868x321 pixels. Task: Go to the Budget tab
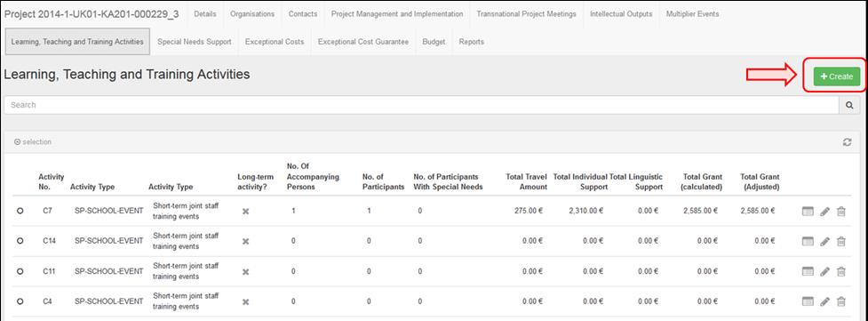tap(434, 42)
